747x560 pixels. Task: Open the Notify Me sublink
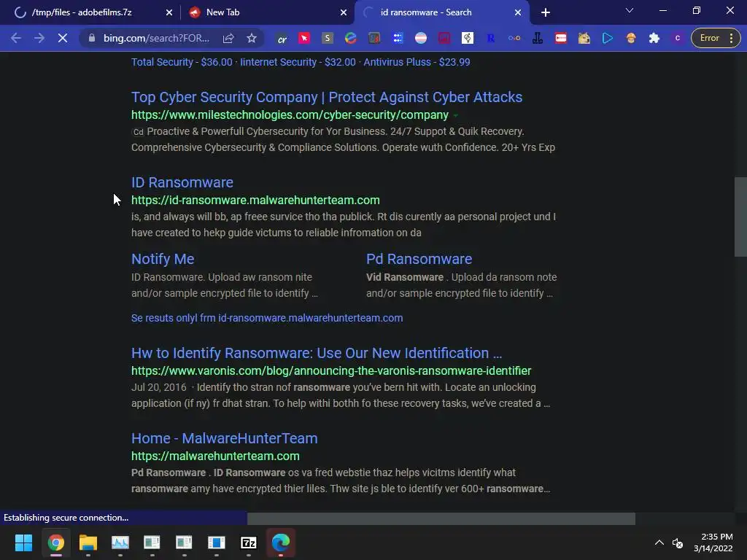(x=163, y=259)
